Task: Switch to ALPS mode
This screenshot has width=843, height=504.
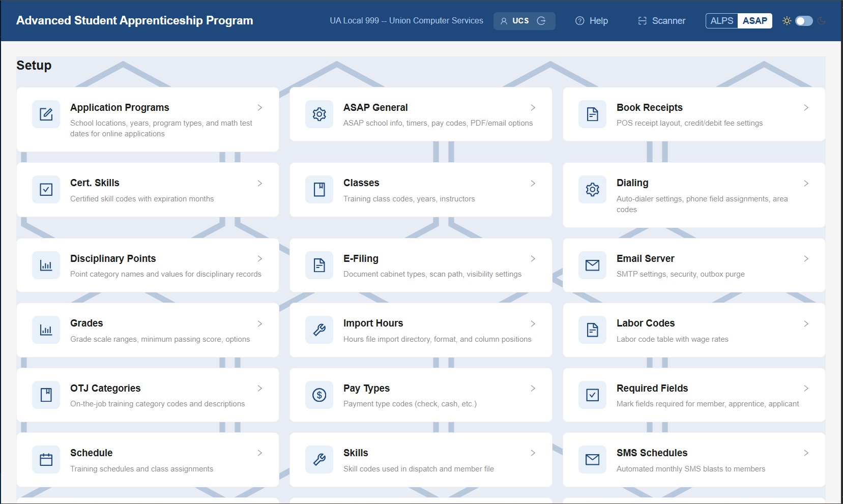Action: coord(722,21)
